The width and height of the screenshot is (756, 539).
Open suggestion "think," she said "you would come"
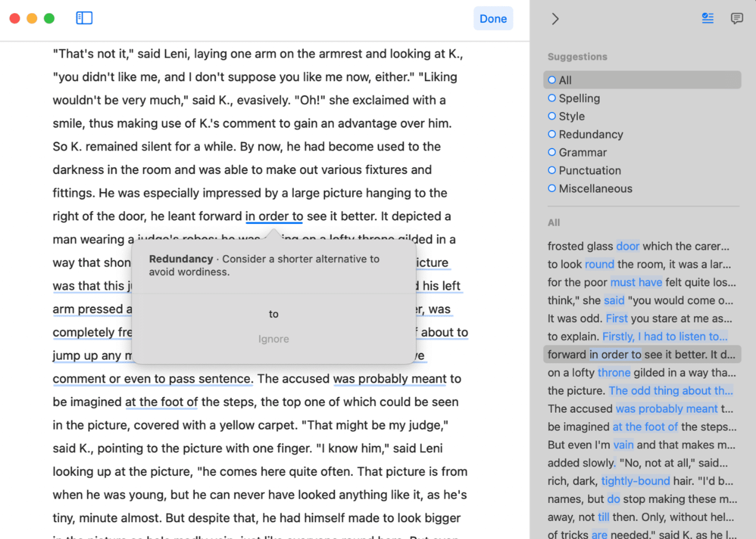642,300
